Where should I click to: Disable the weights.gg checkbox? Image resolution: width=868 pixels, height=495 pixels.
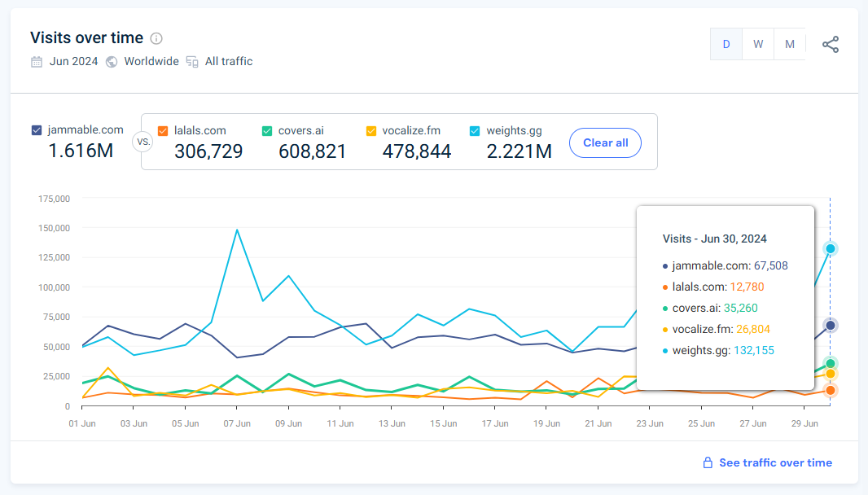click(475, 131)
